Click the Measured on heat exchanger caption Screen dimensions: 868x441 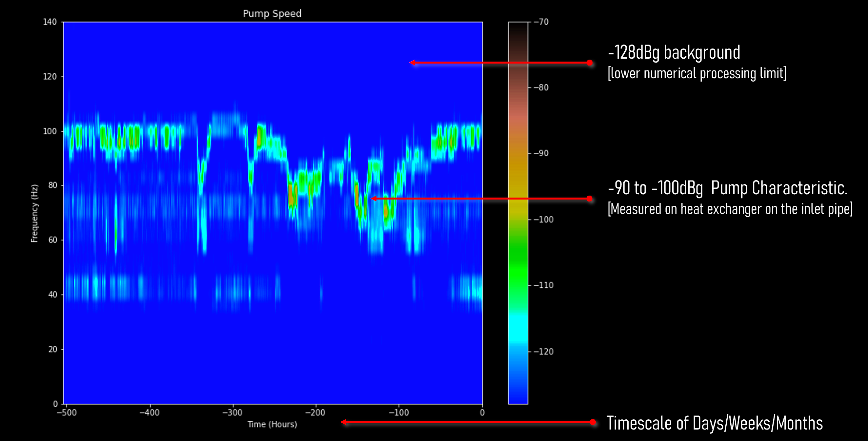[730, 209]
